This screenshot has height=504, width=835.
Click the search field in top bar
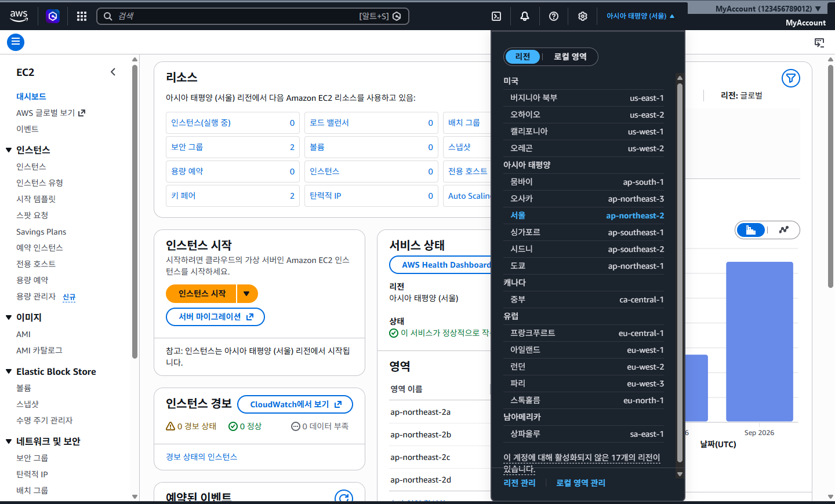253,16
